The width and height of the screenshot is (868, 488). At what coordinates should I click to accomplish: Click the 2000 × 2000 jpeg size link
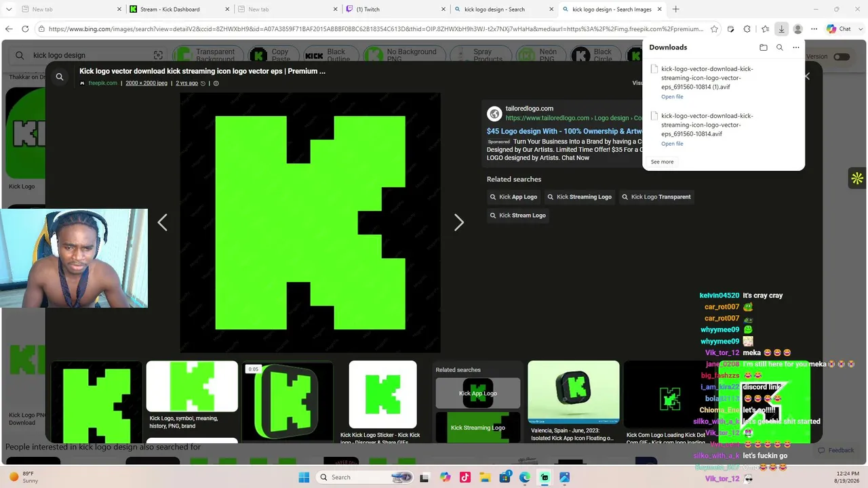pos(146,83)
